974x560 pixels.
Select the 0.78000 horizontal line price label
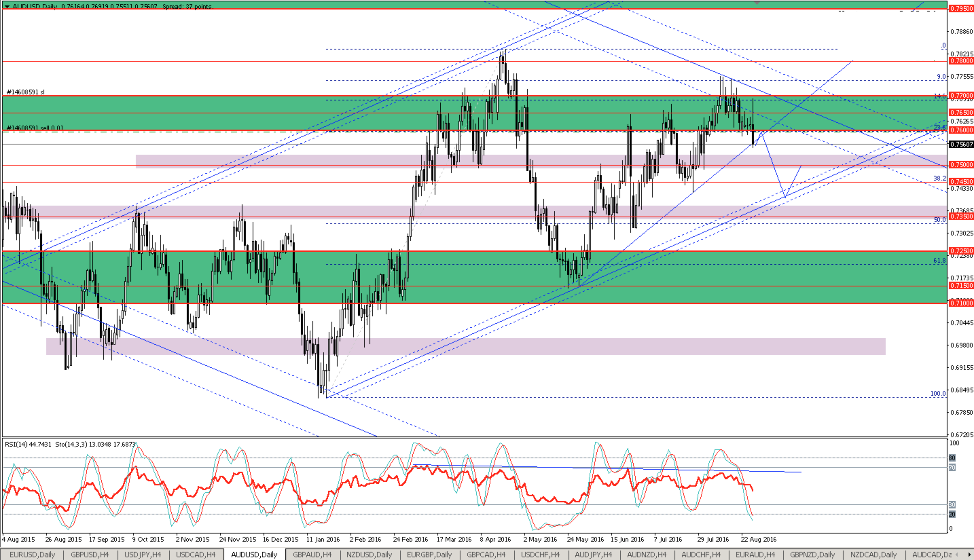coord(961,61)
